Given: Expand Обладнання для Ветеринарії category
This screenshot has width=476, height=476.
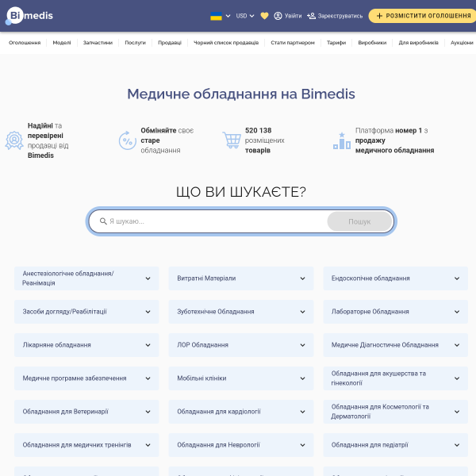Looking at the screenshot, I should pyautogui.click(x=86, y=412).
